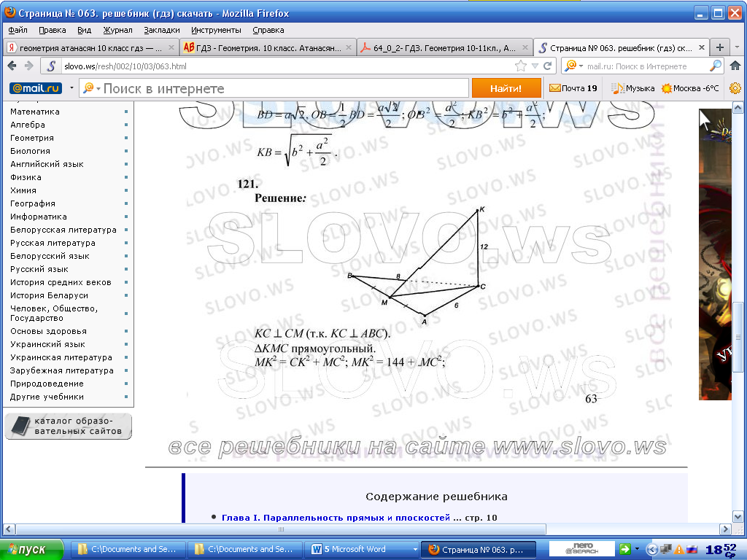This screenshot has height=560, width=747.
Task: Open the search engine selector dropdown
Action: pos(573,66)
